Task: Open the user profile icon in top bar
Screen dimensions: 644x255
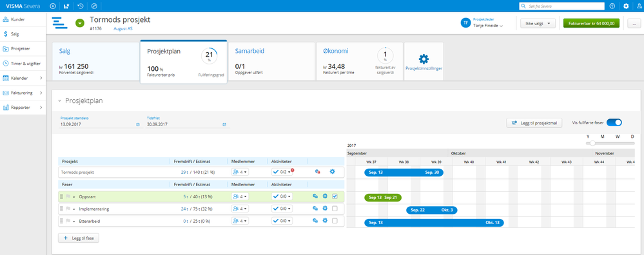Action: pos(639,6)
